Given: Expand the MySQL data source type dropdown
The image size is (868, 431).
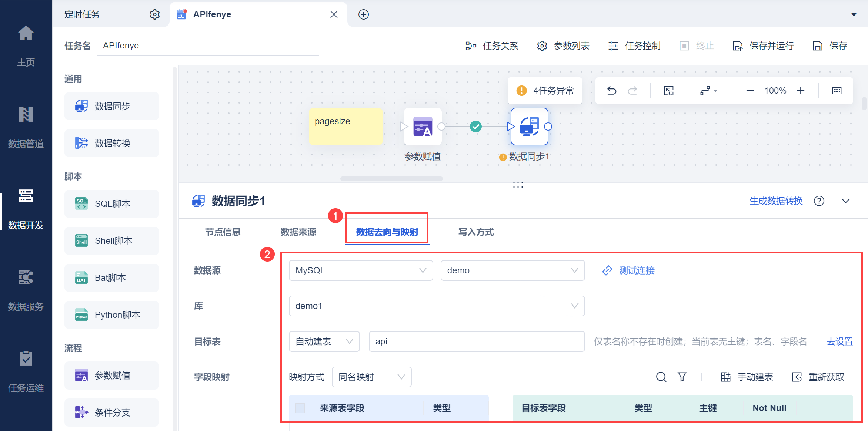Looking at the screenshot, I should point(361,270).
